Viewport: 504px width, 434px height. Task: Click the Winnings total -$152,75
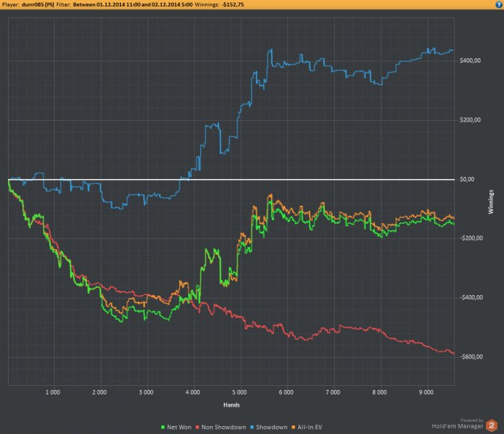233,4
